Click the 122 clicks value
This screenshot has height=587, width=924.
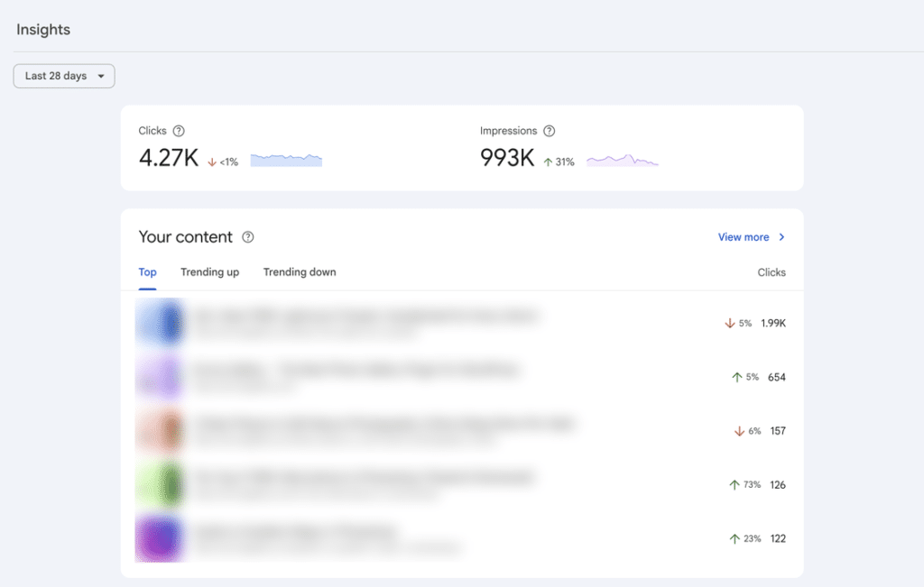778,538
